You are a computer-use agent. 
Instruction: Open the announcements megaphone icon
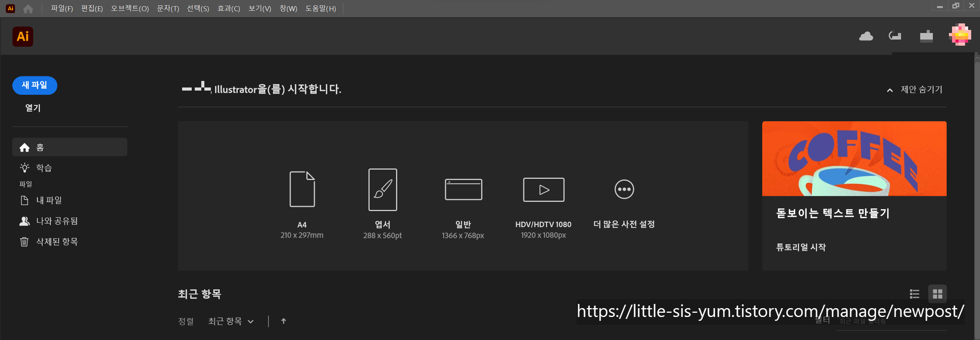click(895, 36)
